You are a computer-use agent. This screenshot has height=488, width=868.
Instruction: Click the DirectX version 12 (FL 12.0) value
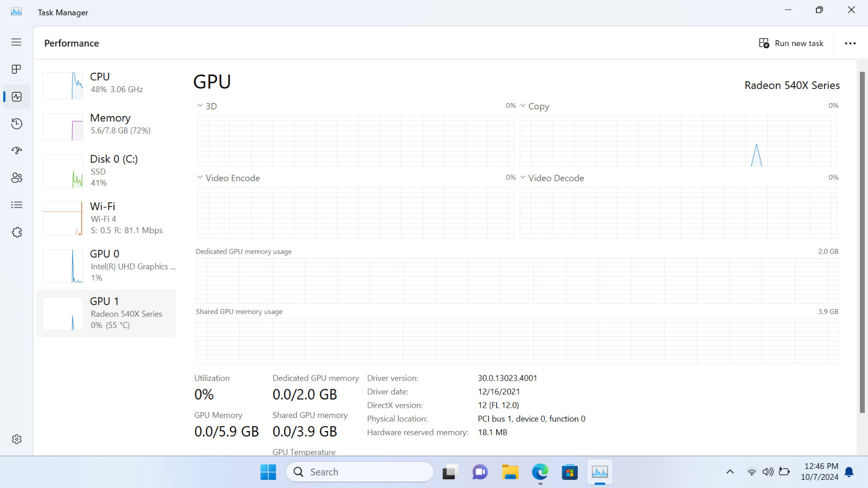coord(498,405)
